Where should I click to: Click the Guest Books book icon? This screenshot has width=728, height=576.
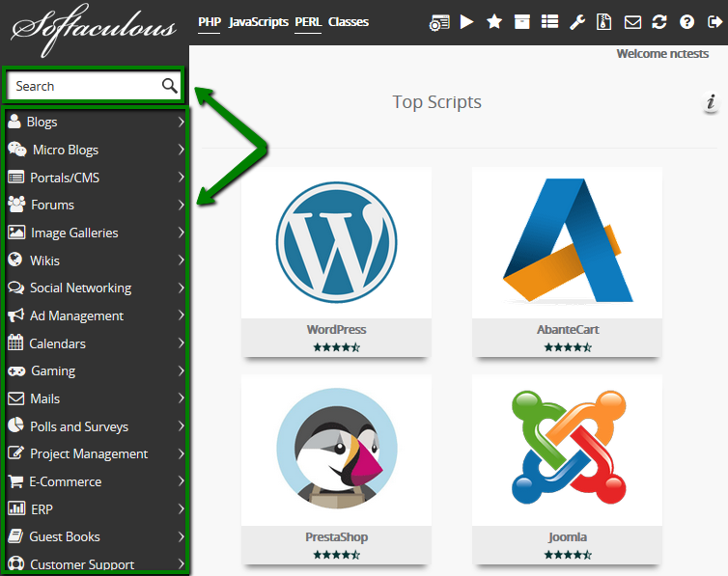pyautogui.click(x=15, y=536)
